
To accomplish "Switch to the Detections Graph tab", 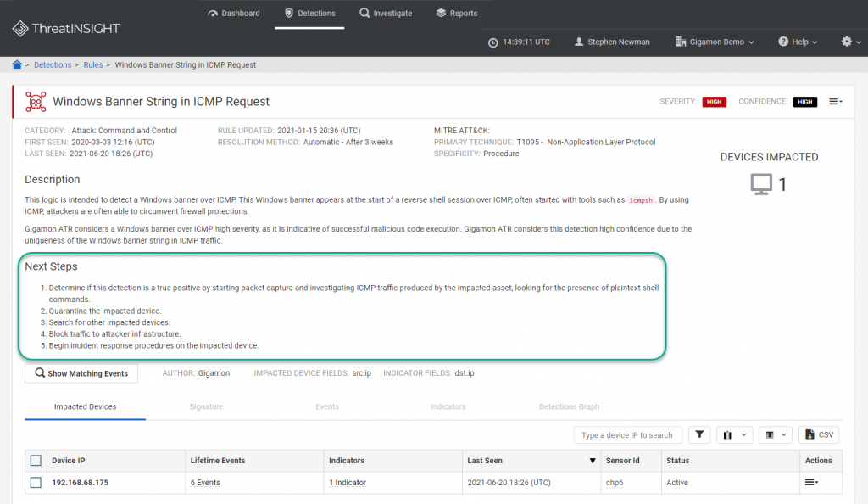I will point(569,406).
